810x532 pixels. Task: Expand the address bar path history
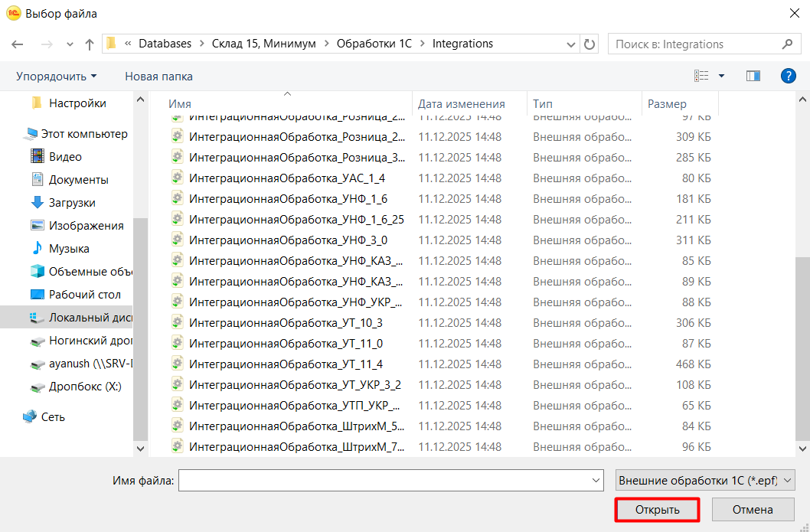click(571, 44)
